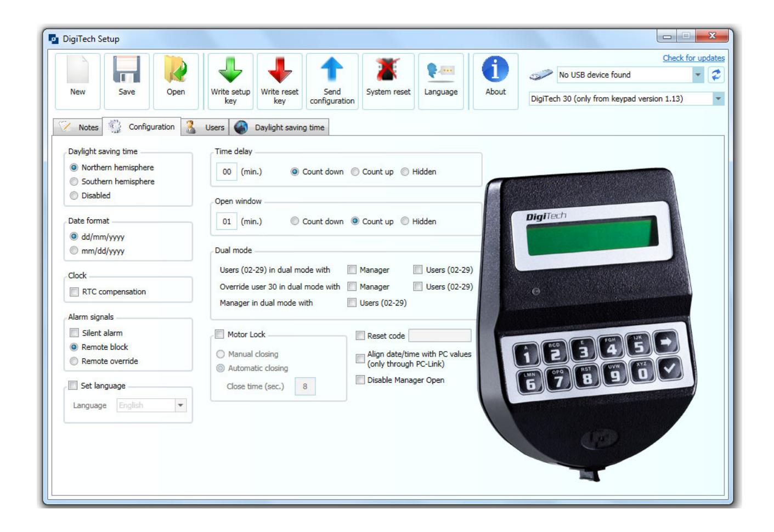Set Open window to Count up
774x532 pixels.
coord(355,222)
